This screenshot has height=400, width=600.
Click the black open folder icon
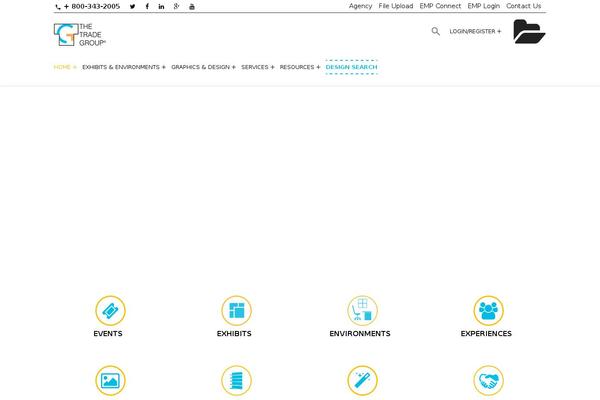pos(529,31)
